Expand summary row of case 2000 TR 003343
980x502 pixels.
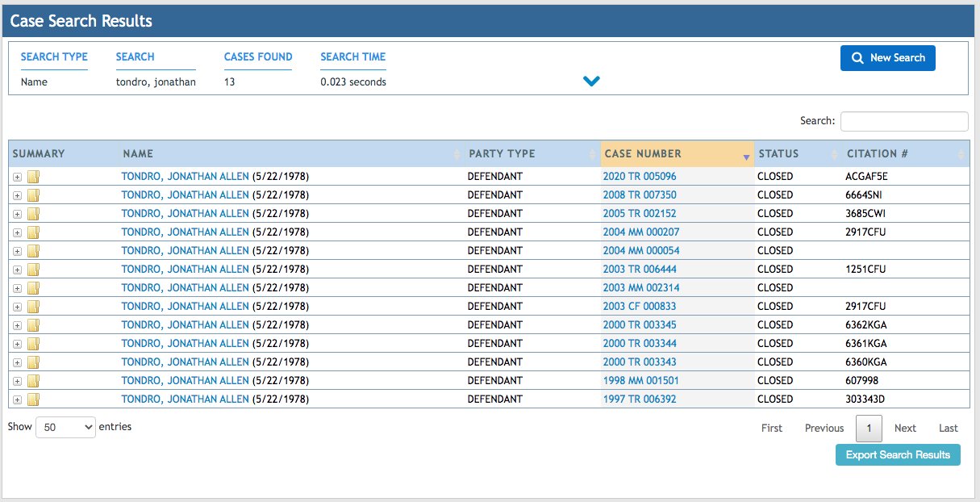(x=18, y=362)
